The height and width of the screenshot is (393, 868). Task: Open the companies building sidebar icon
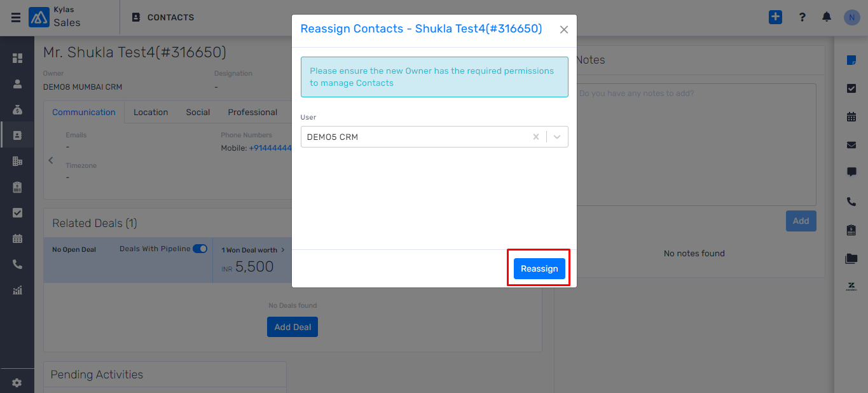pyautogui.click(x=17, y=161)
